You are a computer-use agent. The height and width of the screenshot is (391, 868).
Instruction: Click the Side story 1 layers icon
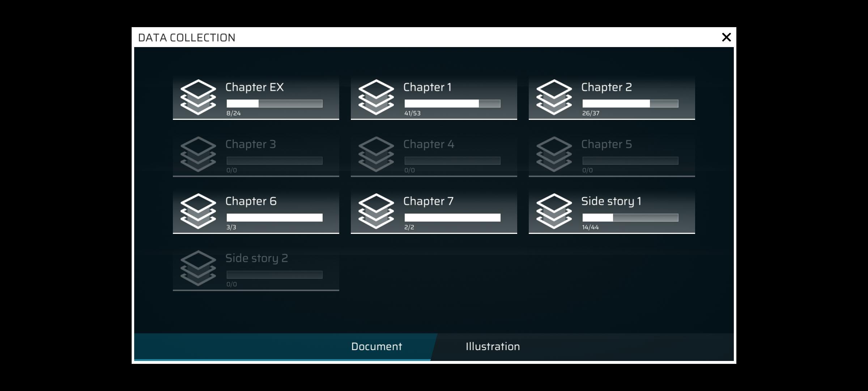point(554,211)
